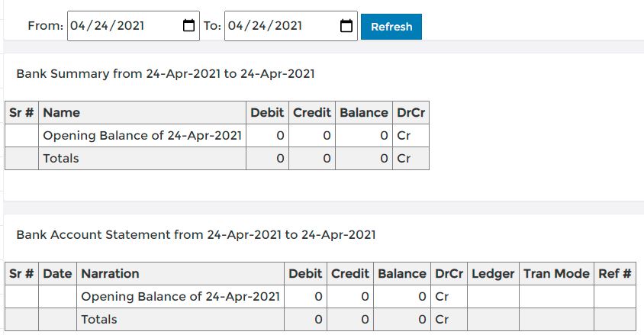Open the To date calendar picker icon
Viewport: 644px width, 335px height.
[x=346, y=25]
